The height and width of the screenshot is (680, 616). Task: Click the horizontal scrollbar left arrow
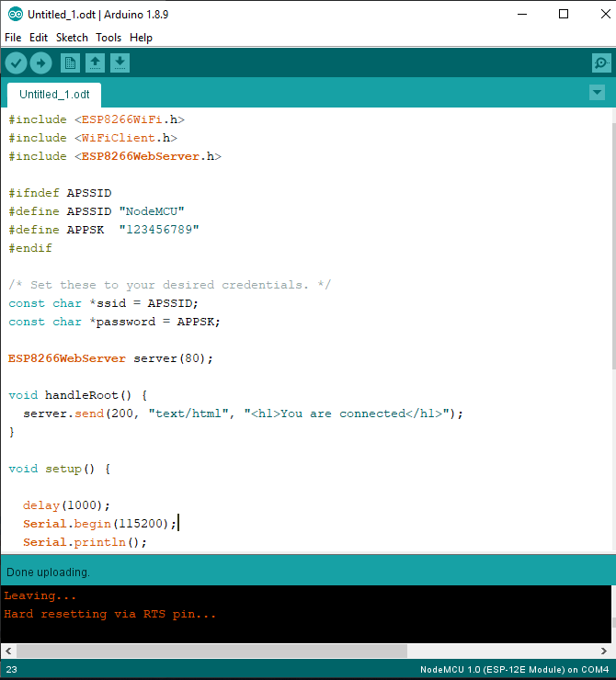click(8, 651)
